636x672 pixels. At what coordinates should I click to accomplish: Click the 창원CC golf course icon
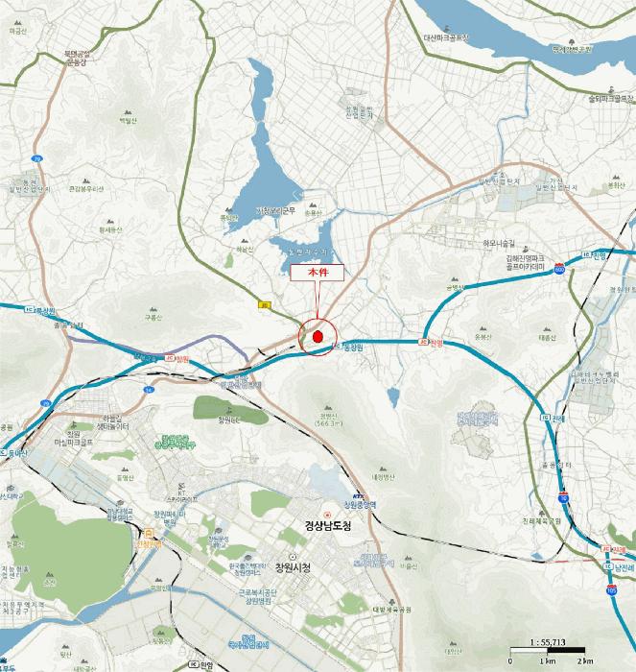(x=228, y=410)
